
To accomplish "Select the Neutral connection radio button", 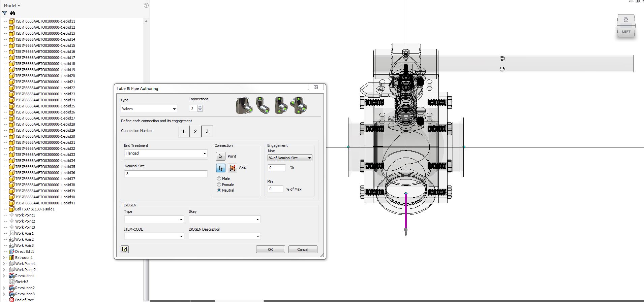I will [219, 190].
